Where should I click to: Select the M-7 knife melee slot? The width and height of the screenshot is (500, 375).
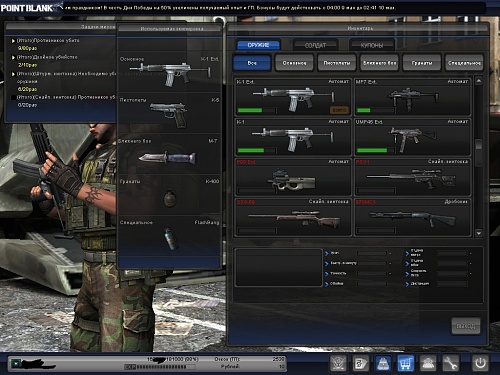169,154
